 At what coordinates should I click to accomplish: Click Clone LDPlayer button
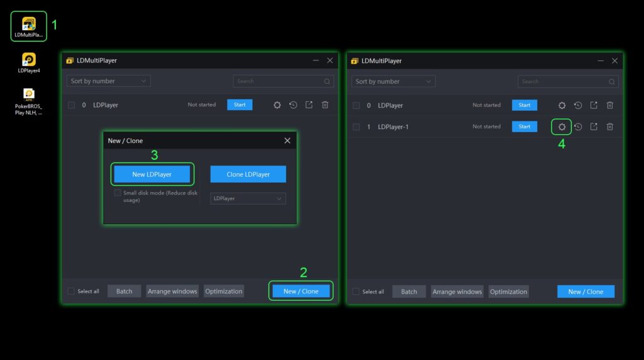coord(248,174)
